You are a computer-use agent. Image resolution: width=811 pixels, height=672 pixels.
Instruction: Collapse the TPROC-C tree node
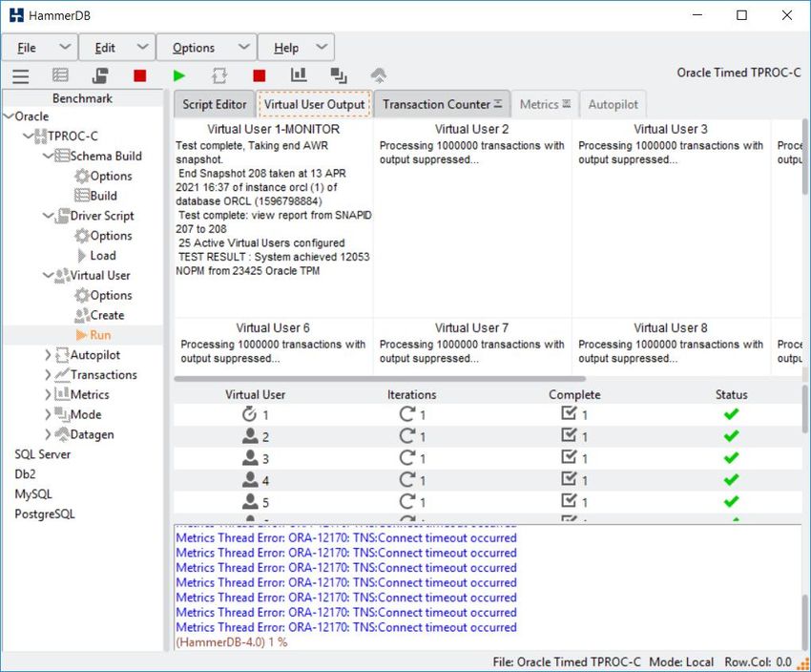coord(28,136)
